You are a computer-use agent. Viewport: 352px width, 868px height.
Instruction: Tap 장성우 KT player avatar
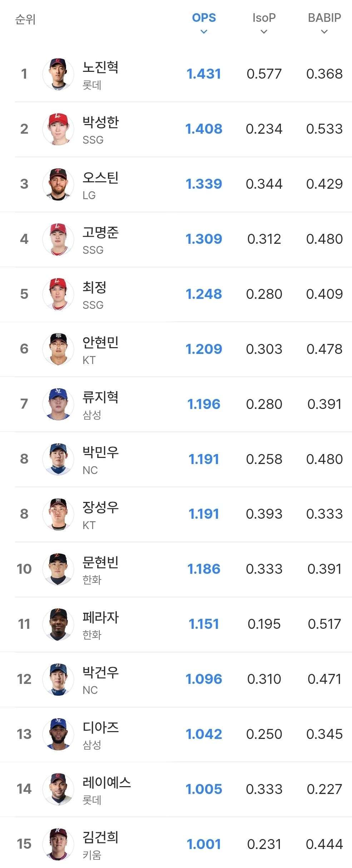58,514
